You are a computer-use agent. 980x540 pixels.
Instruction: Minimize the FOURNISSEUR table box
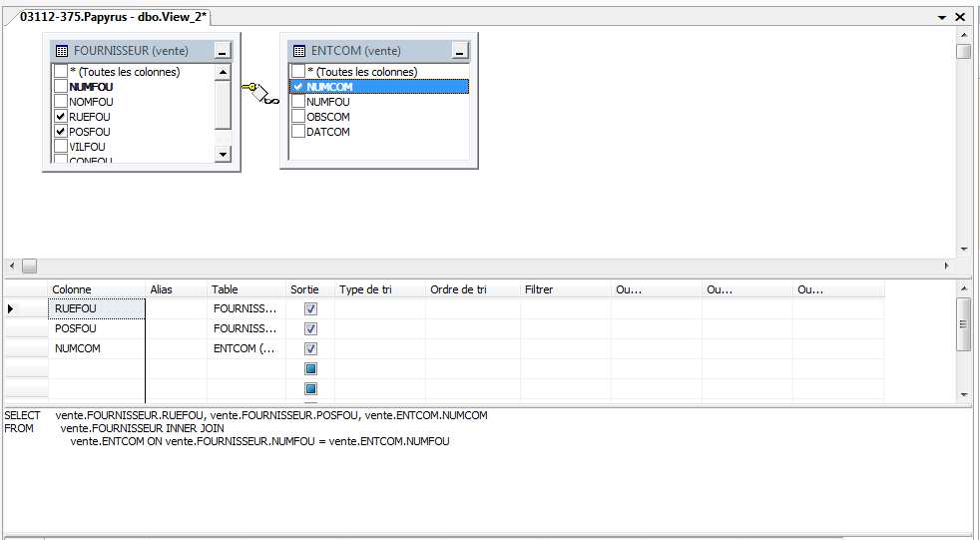coord(223,51)
